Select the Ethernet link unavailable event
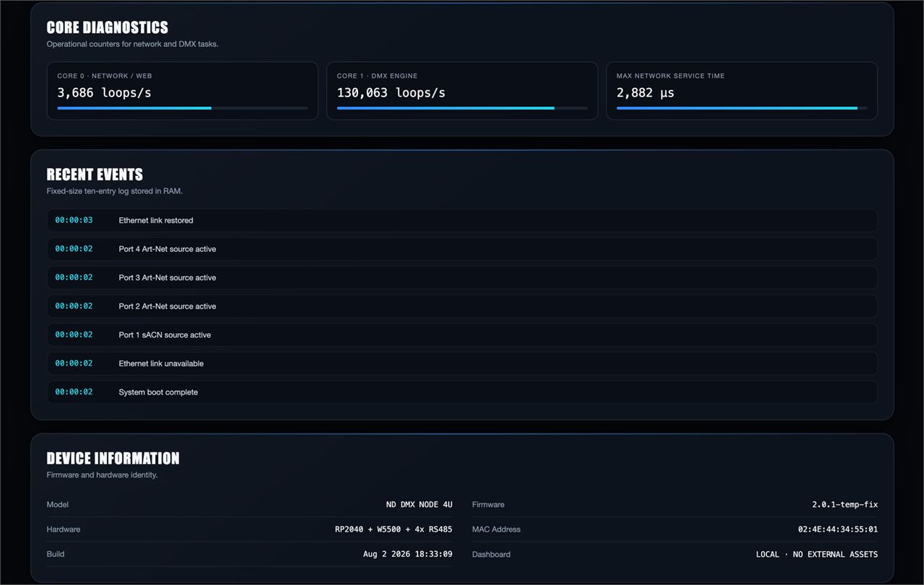This screenshot has width=924, height=585. (x=462, y=364)
